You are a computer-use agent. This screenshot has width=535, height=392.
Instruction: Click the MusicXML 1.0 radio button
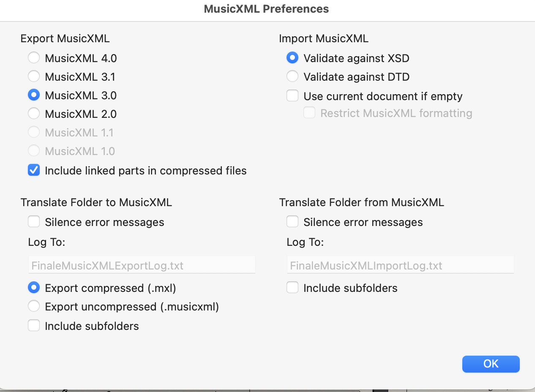tap(34, 151)
